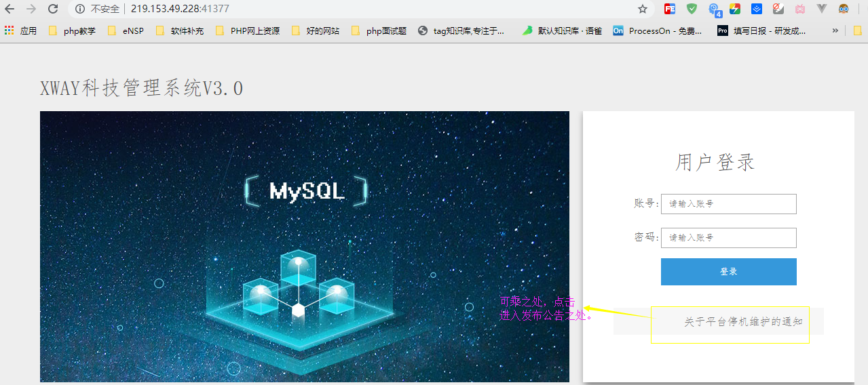Open the extension with badge 4
This screenshot has height=385, width=868.
(x=714, y=9)
